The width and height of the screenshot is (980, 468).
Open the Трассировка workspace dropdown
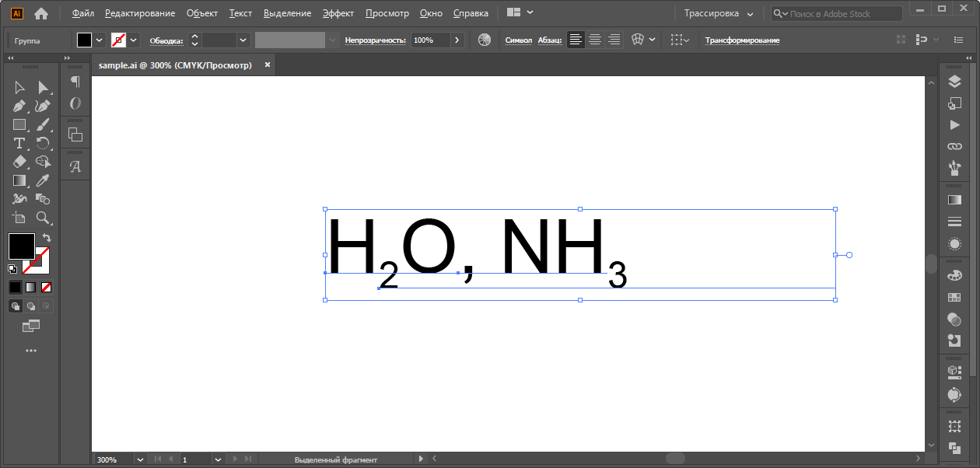tap(718, 13)
